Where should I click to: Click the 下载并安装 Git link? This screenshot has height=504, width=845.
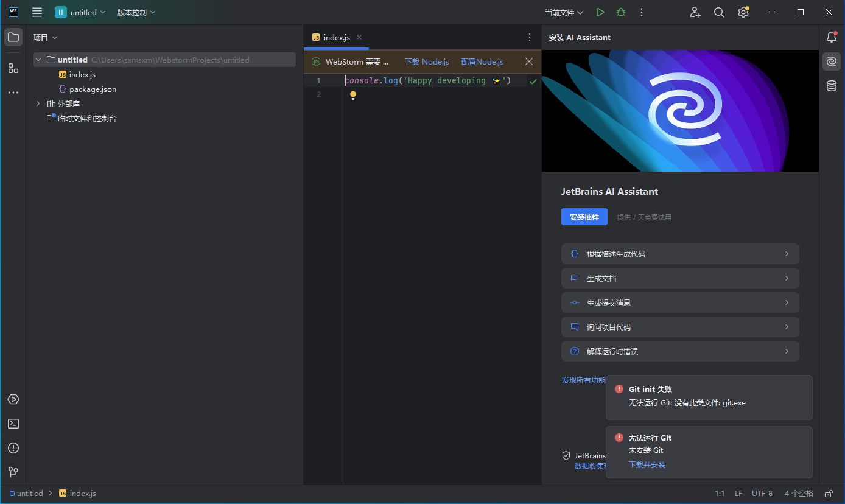[x=647, y=465]
